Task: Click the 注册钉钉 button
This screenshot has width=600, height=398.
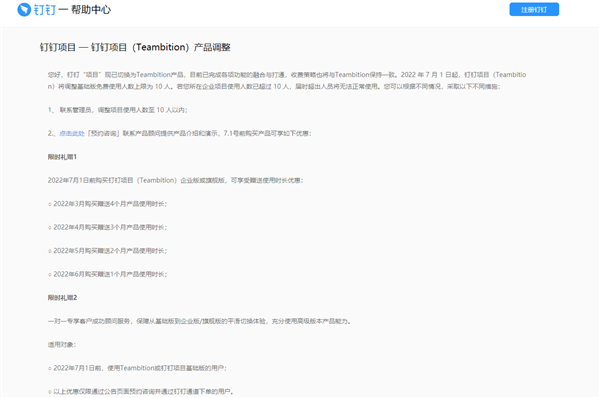Action: click(534, 10)
